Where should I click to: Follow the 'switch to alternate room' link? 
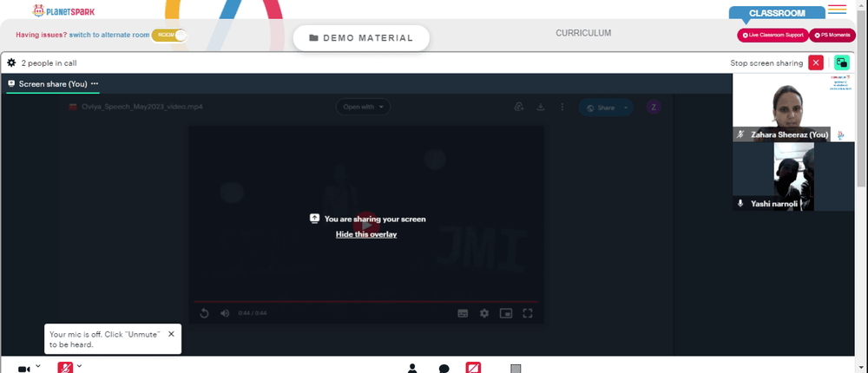tap(109, 35)
